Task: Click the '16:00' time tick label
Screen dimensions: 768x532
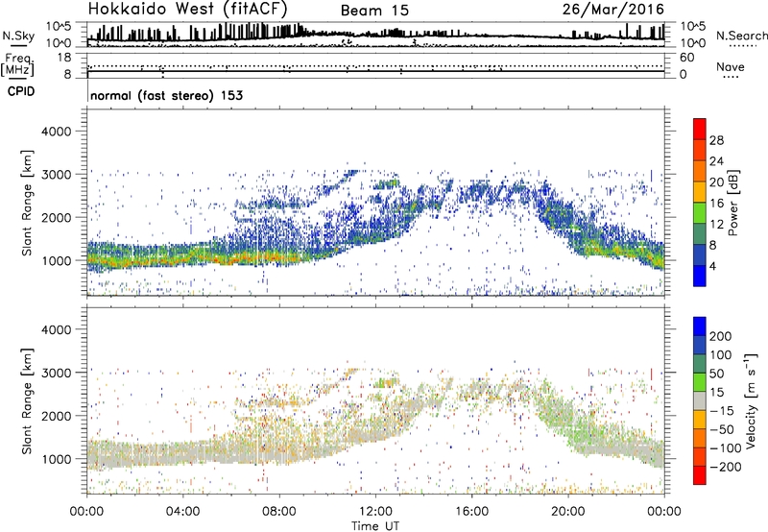Action: pos(471,512)
